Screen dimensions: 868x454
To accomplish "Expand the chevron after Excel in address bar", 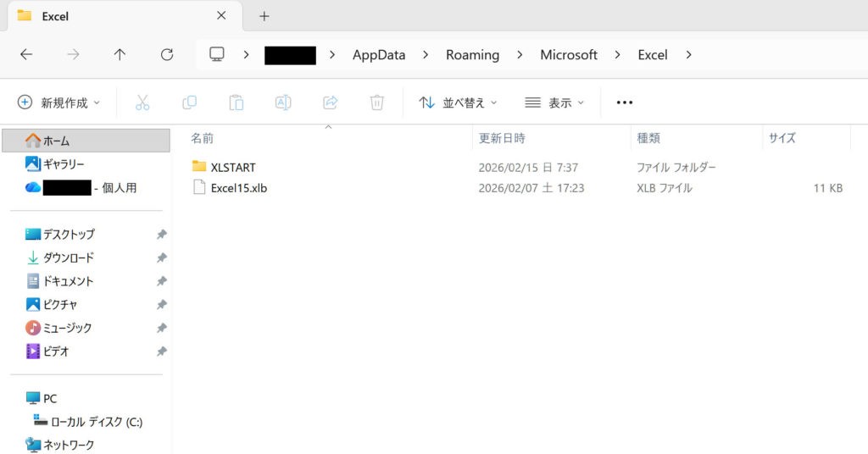I will 688,54.
